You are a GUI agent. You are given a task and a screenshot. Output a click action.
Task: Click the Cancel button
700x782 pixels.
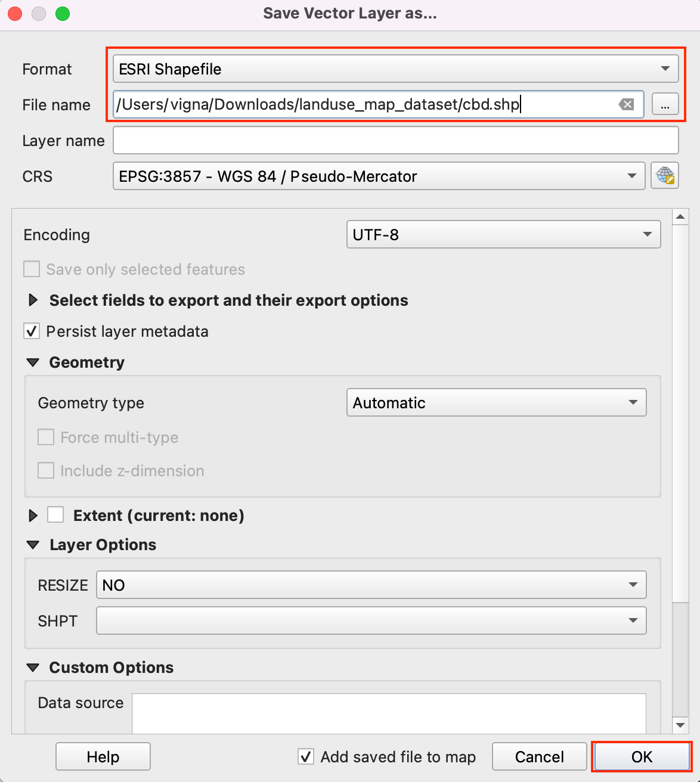[x=540, y=757]
